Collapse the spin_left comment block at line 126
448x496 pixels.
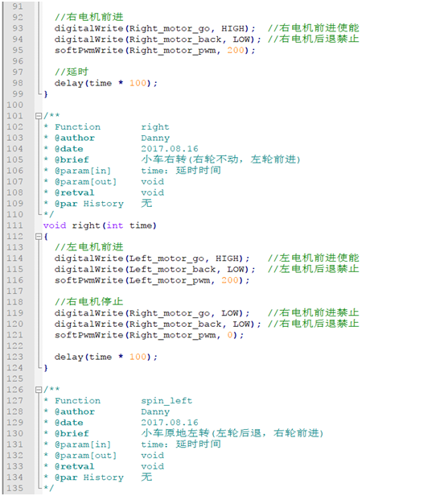click(x=39, y=390)
